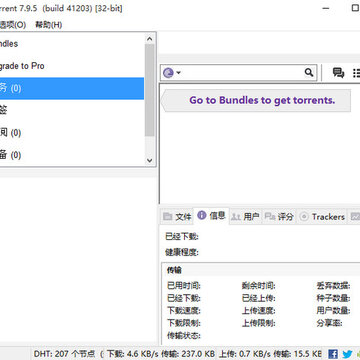Click the magnifying glass search icon
360x360 pixels.
309,72
